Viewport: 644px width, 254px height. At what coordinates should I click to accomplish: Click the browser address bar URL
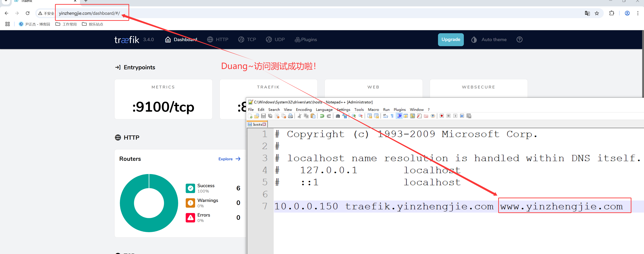[89, 13]
